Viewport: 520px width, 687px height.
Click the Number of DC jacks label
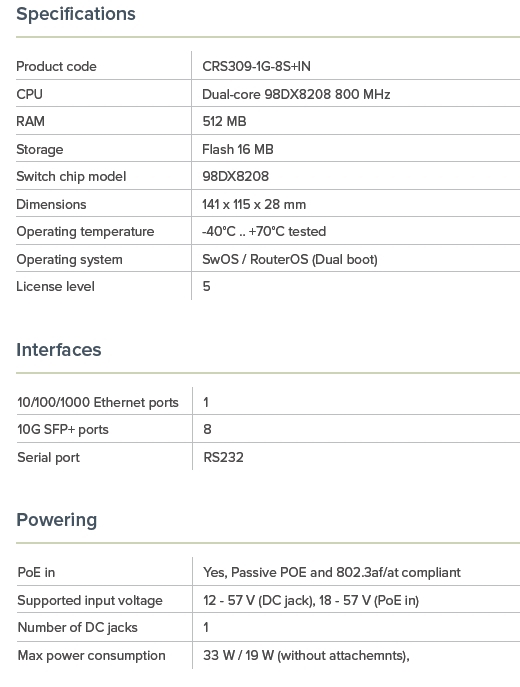[x=78, y=627]
